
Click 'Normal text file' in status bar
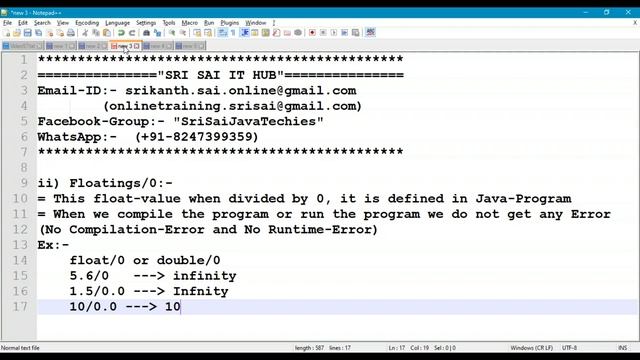click(x=20, y=348)
